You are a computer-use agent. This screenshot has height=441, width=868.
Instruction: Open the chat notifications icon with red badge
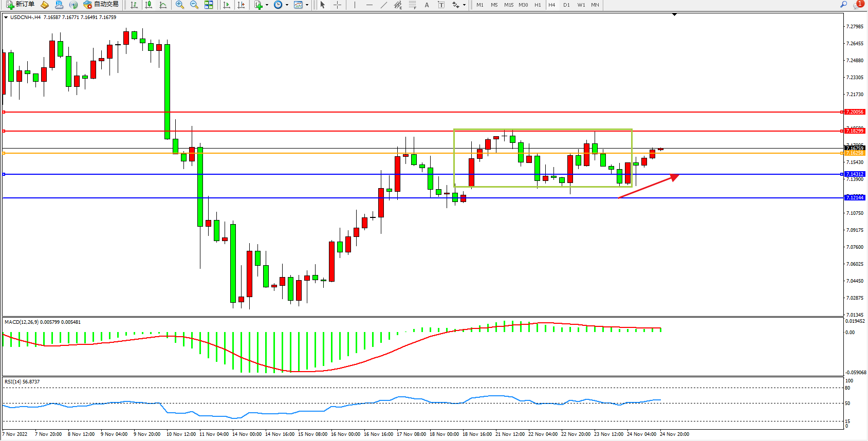click(858, 5)
